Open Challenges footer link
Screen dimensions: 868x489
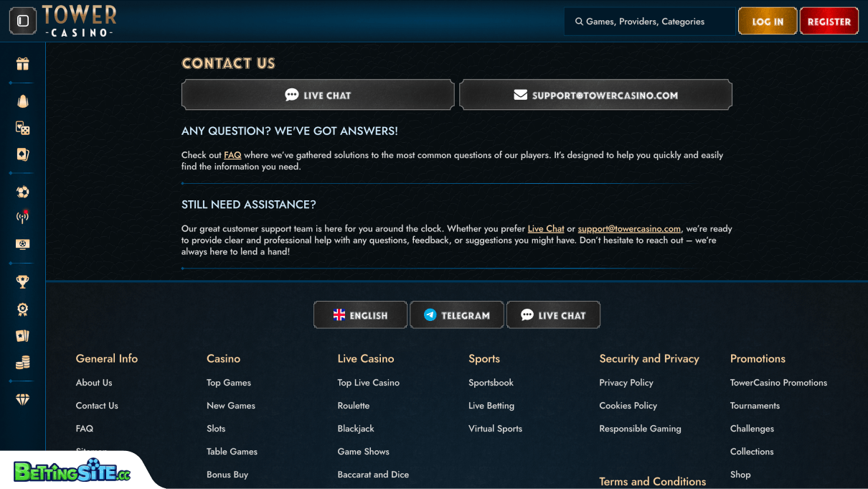click(x=752, y=429)
